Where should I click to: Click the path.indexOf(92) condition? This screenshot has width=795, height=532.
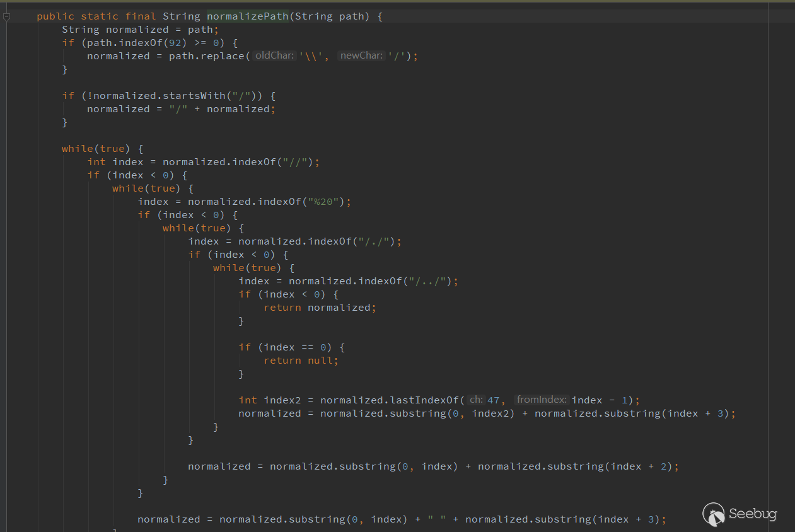pyautogui.click(x=134, y=43)
